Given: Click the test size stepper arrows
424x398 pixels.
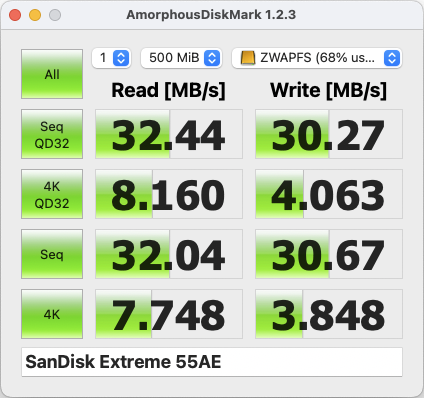Looking at the screenshot, I should 212,58.
